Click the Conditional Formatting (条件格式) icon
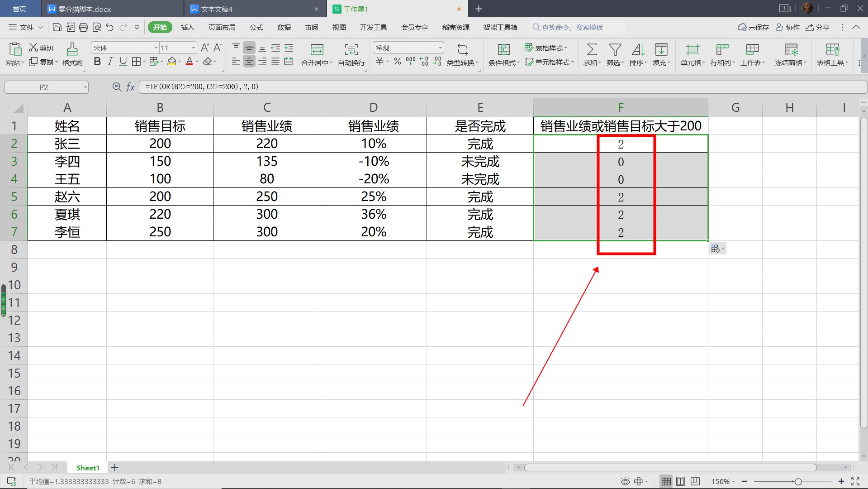Screen dimensions: 868x489 coord(503,50)
